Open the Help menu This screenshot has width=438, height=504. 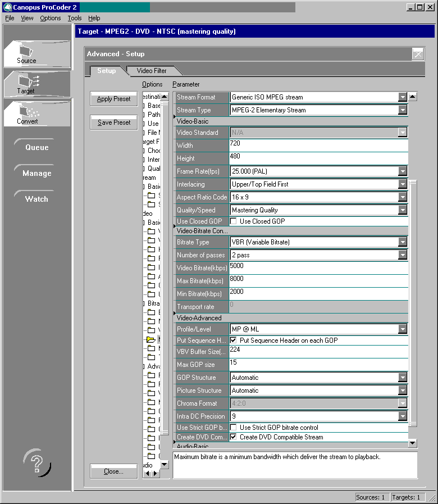pos(94,18)
